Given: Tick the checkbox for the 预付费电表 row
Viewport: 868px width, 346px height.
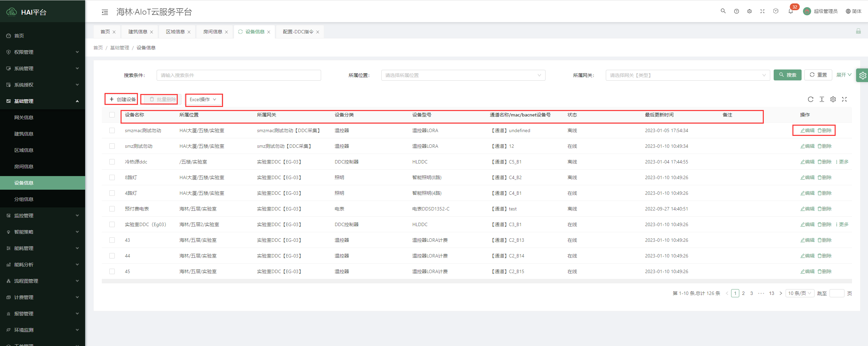Looking at the screenshot, I should coord(112,209).
